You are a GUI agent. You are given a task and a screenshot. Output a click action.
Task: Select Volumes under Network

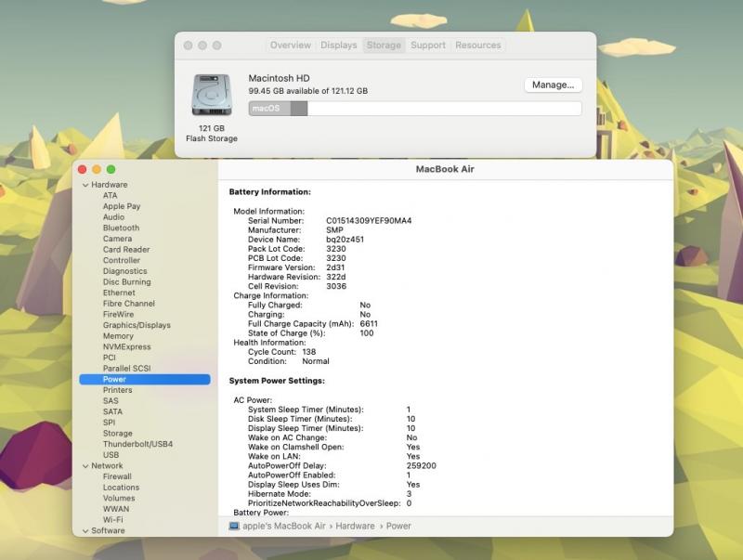(x=119, y=499)
